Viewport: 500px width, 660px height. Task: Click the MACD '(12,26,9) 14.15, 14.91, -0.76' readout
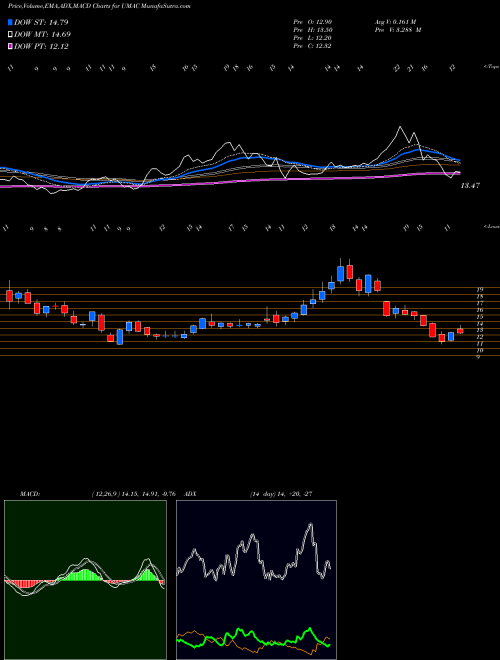pos(133,494)
